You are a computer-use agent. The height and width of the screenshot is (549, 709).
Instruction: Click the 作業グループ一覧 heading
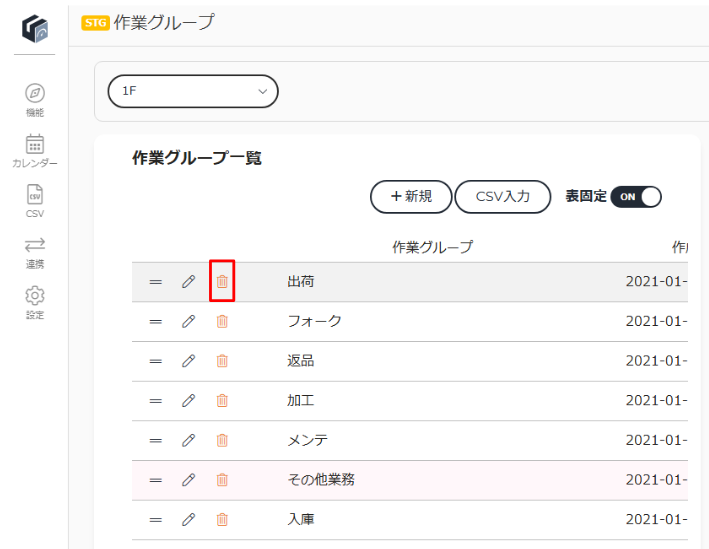click(x=197, y=158)
